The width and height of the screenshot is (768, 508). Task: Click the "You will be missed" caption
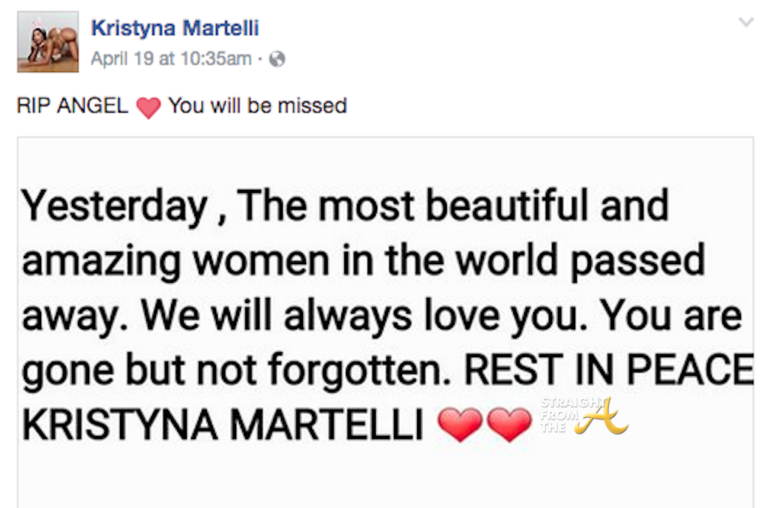coord(257,106)
